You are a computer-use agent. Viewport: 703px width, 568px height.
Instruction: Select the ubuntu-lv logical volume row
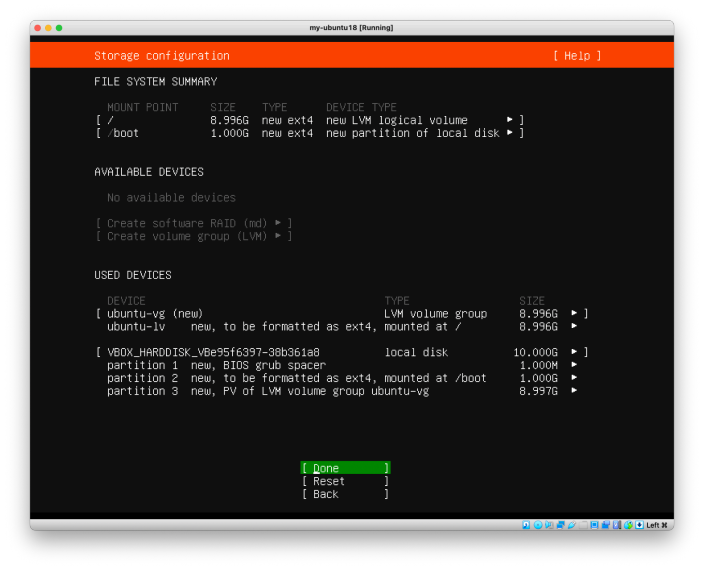pyautogui.click(x=342, y=326)
